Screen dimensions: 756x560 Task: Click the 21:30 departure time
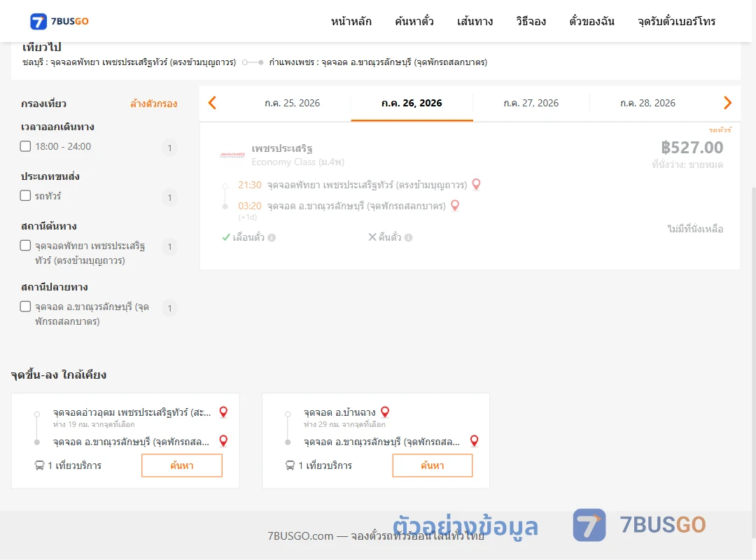click(x=250, y=185)
